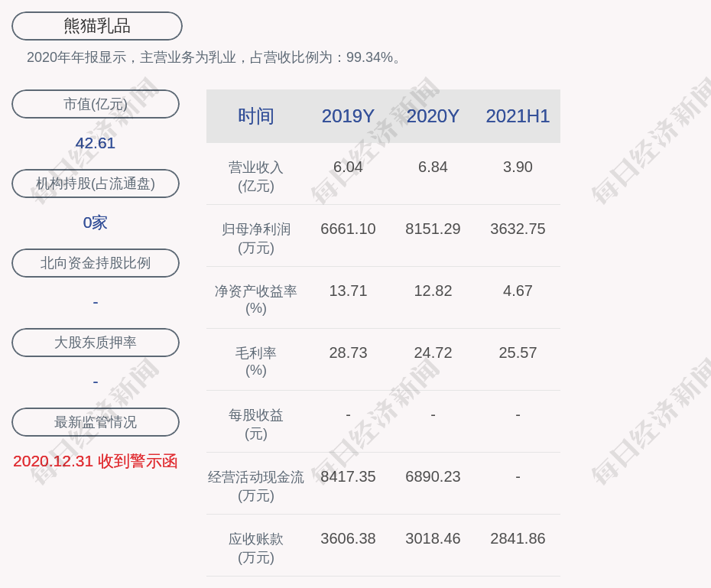Image resolution: width=711 pixels, height=588 pixels.
Task: Click the 净资产收益率(%) row label
Action: (255, 300)
